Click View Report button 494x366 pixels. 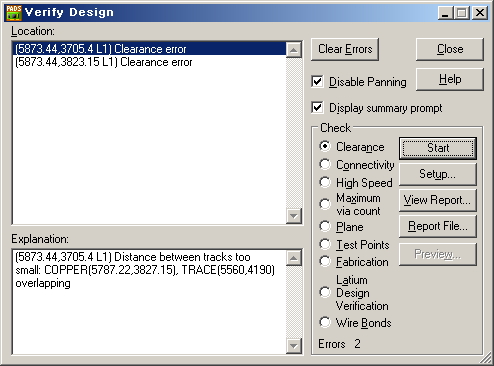click(438, 200)
